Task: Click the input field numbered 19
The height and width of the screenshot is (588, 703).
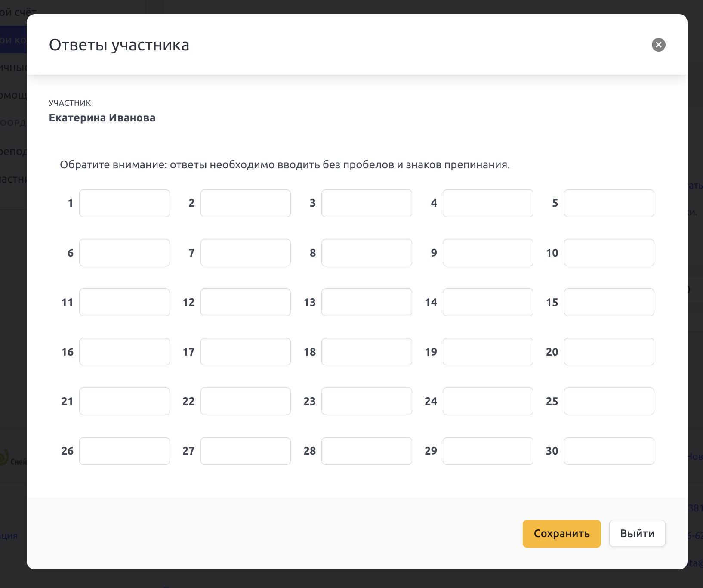Action: click(x=488, y=352)
